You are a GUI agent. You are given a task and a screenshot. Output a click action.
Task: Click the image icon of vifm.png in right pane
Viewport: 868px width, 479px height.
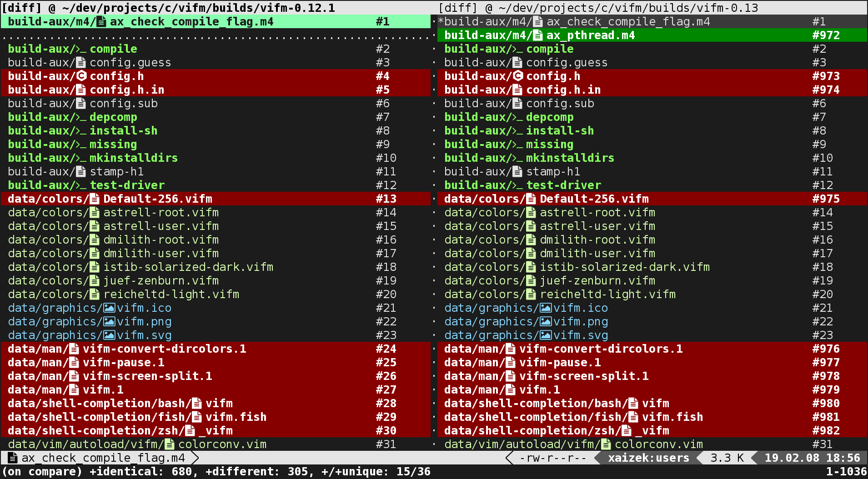pyautogui.click(x=546, y=322)
